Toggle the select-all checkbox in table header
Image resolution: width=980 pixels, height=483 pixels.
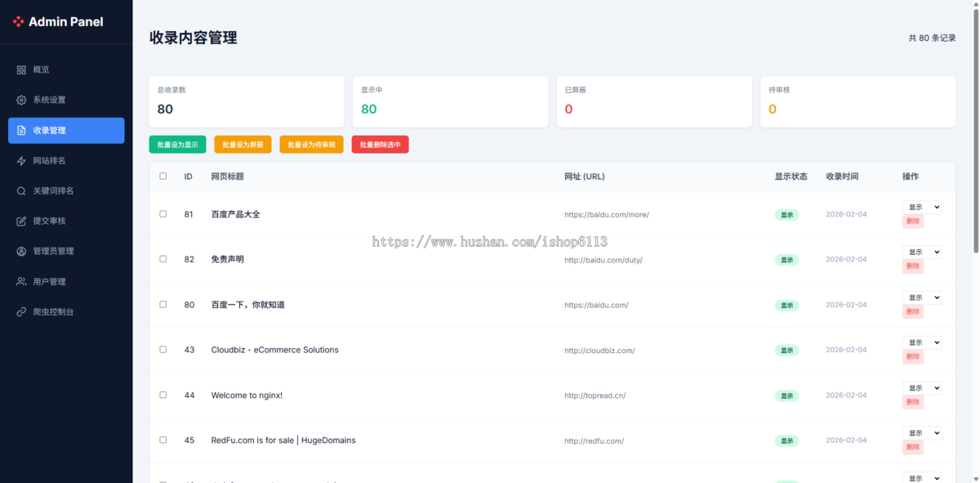coord(163,177)
